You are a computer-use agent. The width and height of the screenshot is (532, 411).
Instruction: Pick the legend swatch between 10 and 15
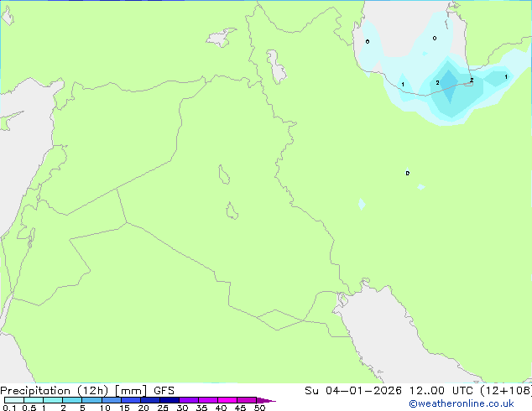(111, 400)
